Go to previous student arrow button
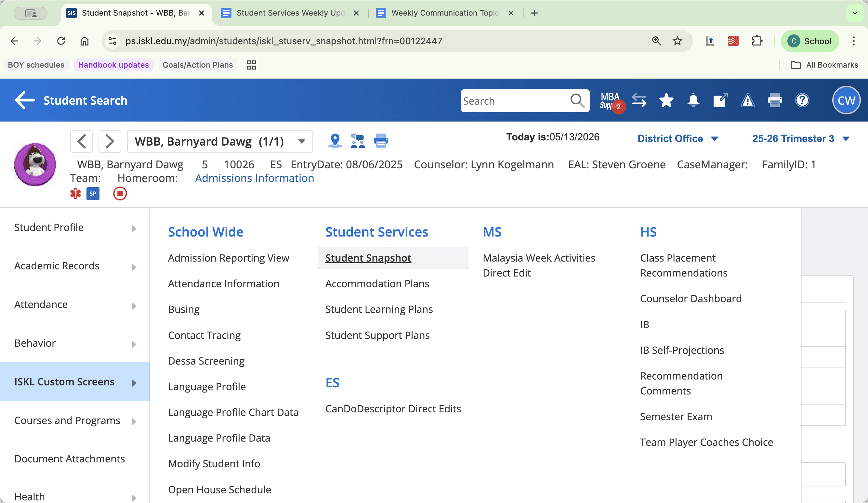 (82, 141)
